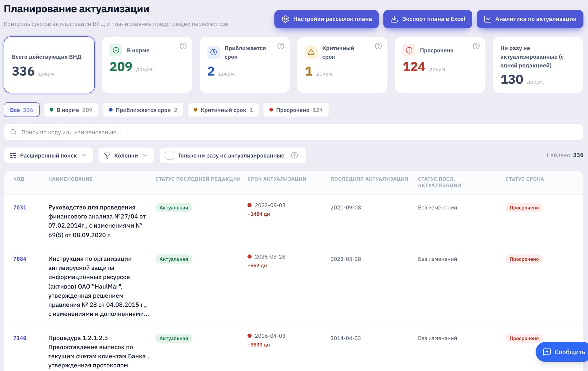Click the funnel icon of Колонки
Viewport: 588px width, 371px height.
[x=107, y=155]
